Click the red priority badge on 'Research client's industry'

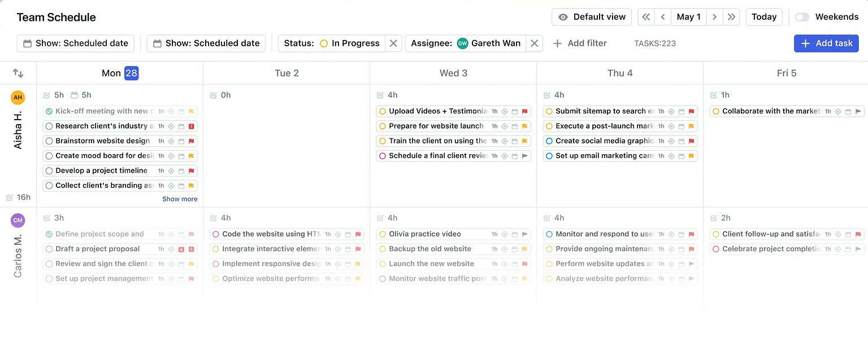(x=192, y=126)
